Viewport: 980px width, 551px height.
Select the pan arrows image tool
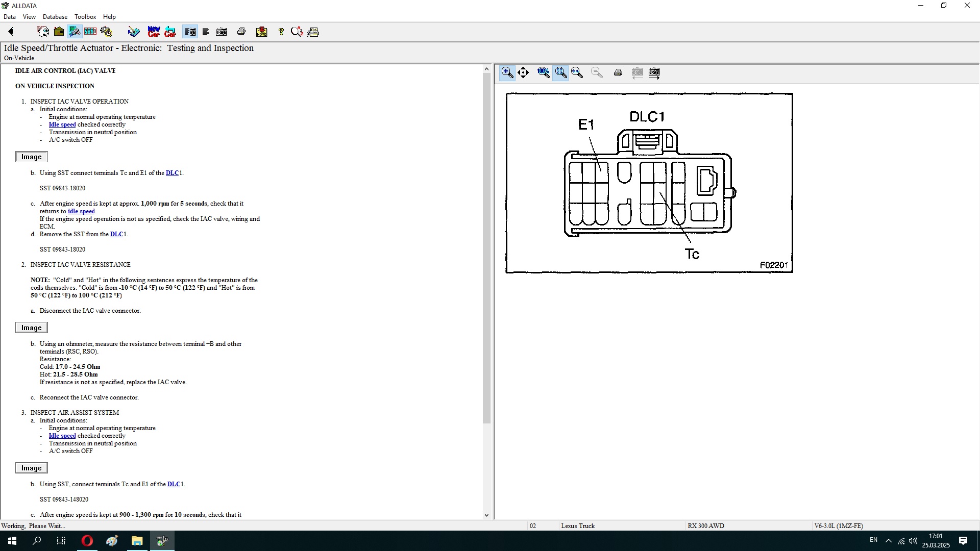pyautogui.click(x=523, y=72)
